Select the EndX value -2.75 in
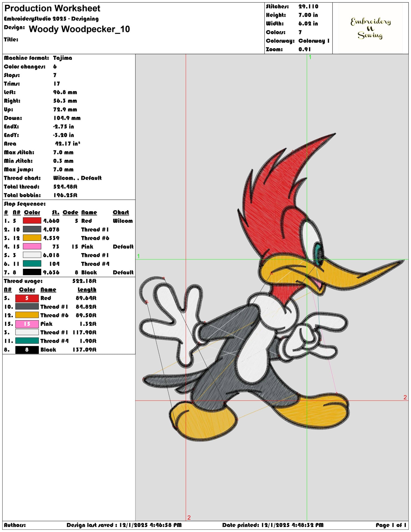Image resolution: width=411 pixels, height=532 pixels. (63, 127)
